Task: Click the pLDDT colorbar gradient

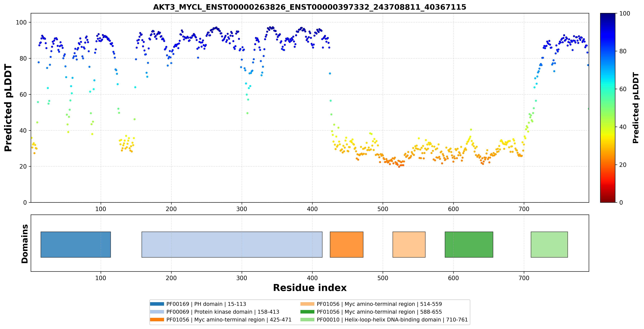Action: pos(608,108)
